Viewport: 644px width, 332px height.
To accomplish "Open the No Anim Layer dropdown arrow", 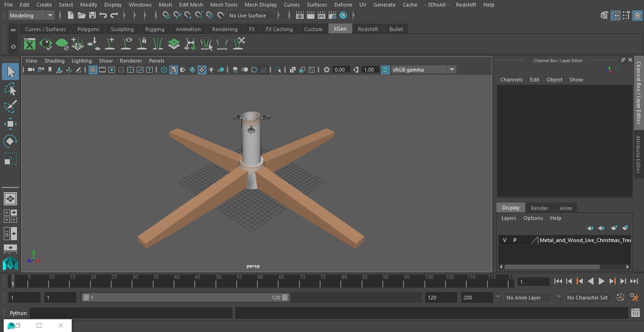I will (x=498, y=297).
